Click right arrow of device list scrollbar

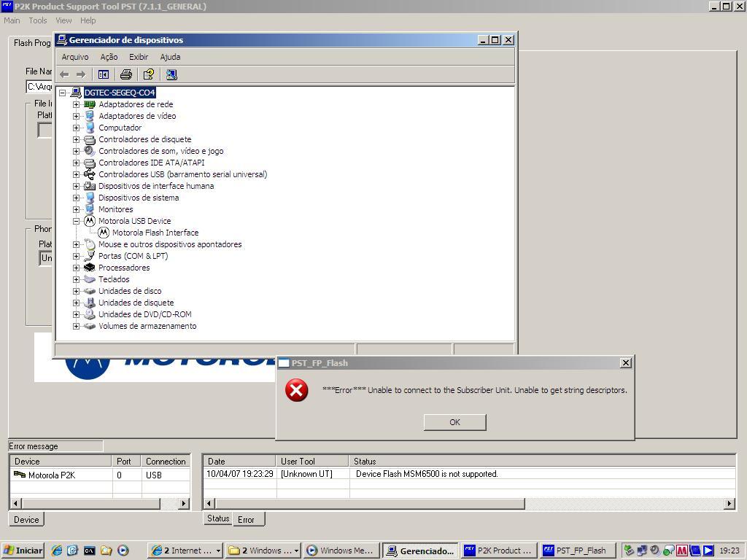click(x=183, y=503)
